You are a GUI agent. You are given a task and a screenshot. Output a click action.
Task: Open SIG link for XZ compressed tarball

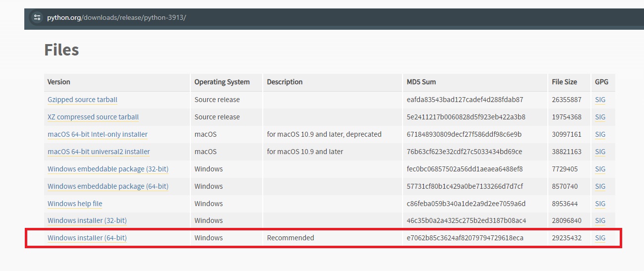point(600,117)
